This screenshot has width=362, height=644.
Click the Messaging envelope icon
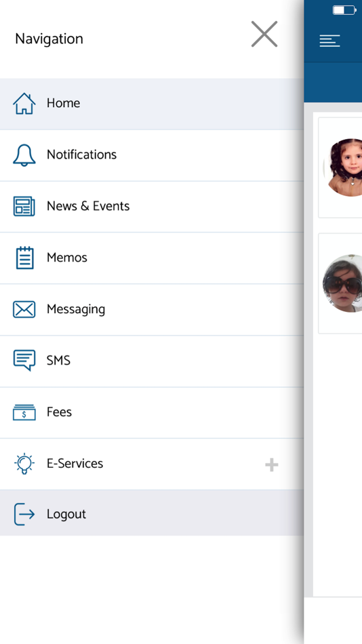click(24, 309)
